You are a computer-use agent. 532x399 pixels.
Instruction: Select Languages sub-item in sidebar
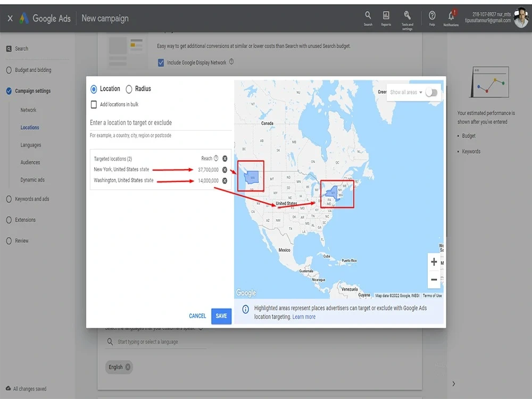(30, 145)
